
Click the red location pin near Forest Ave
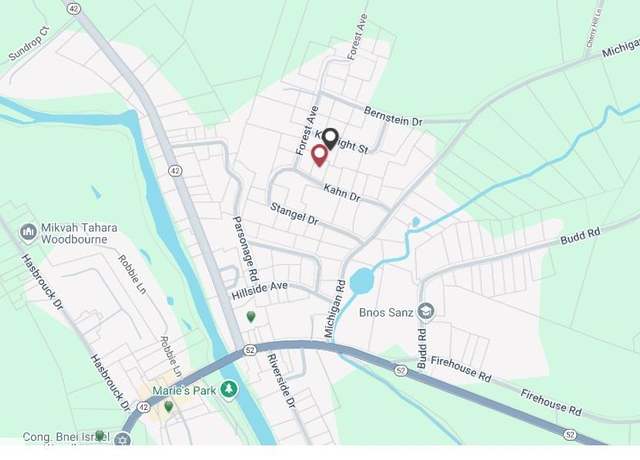(x=319, y=156)
